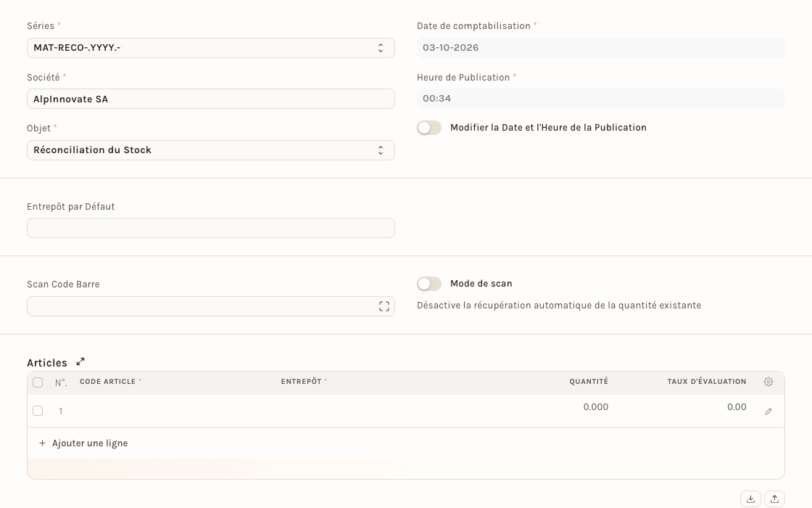812x508 pixels.
Task: Click the Taux d'évaluation column header
Action: 706,382
